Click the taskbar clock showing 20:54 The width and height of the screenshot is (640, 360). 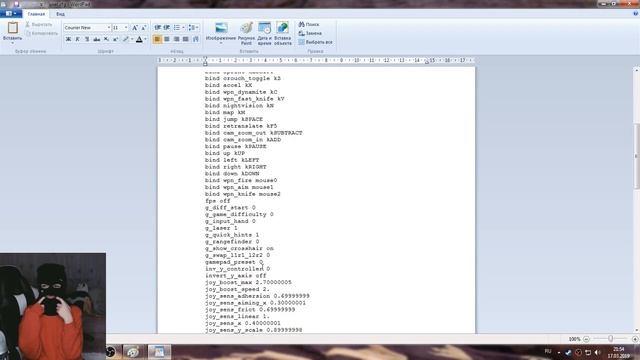point(619,352)
